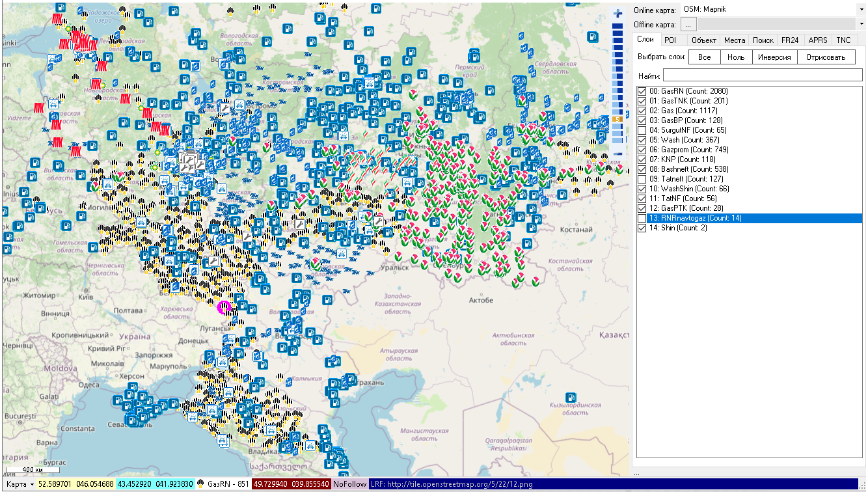Toggle the 02: Gas layer checkbox
This screenshot has height=492, width=868.
tap(642, 111)
